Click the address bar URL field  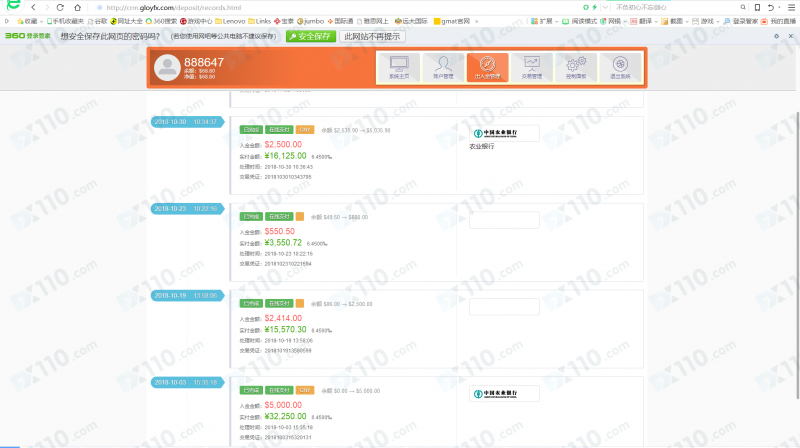[x=300, y=7]
